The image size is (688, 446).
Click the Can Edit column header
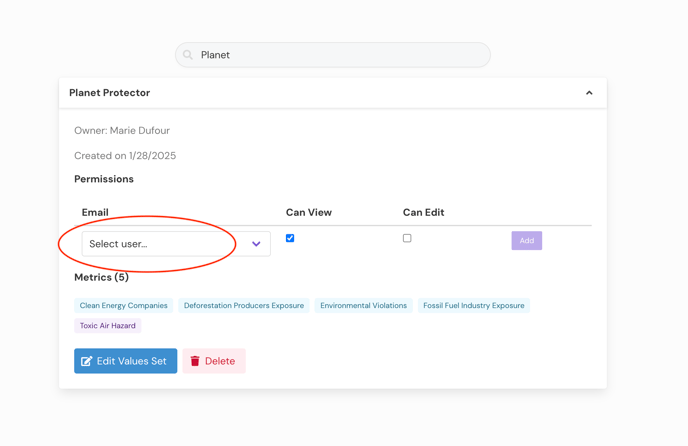[423, 212]
